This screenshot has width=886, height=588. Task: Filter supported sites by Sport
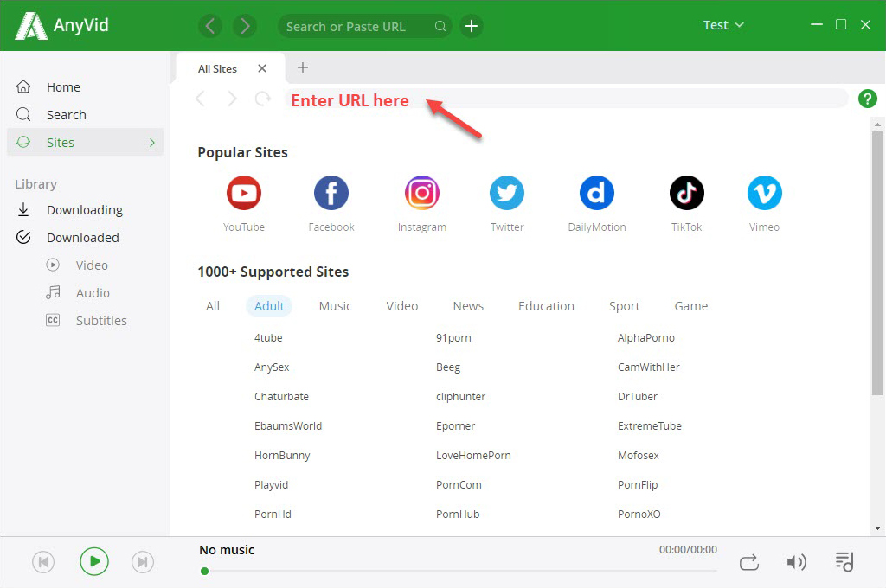point(624,306)
